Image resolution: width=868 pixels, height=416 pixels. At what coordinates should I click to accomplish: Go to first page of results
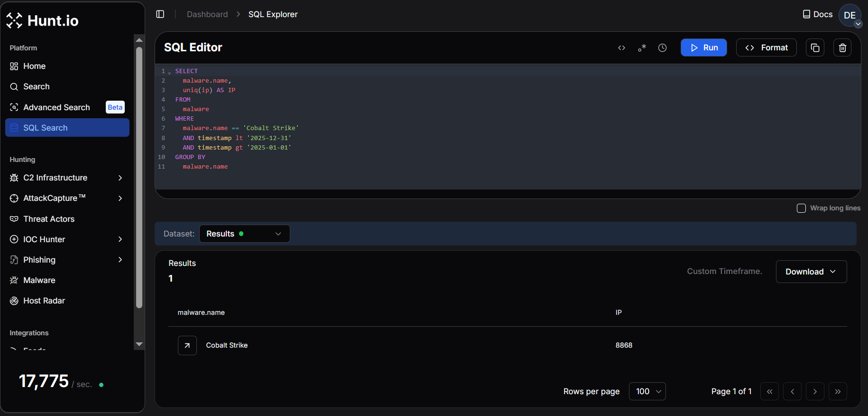pos(770,391)
